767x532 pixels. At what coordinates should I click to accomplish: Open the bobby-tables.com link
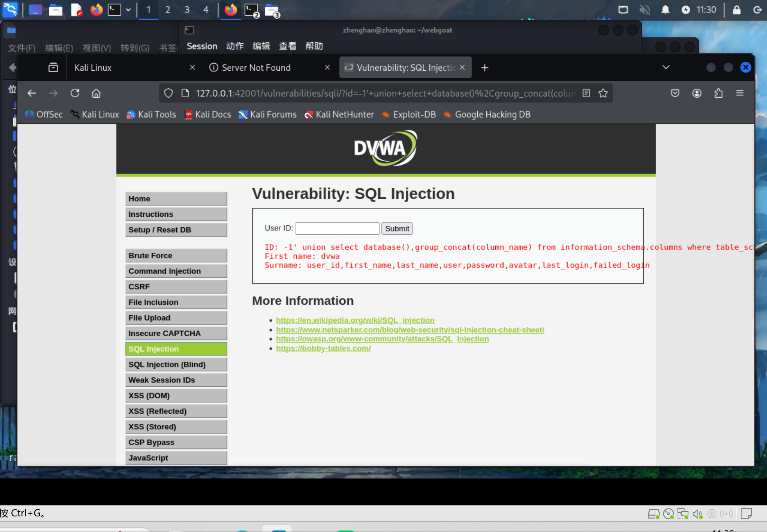[323, 348]
